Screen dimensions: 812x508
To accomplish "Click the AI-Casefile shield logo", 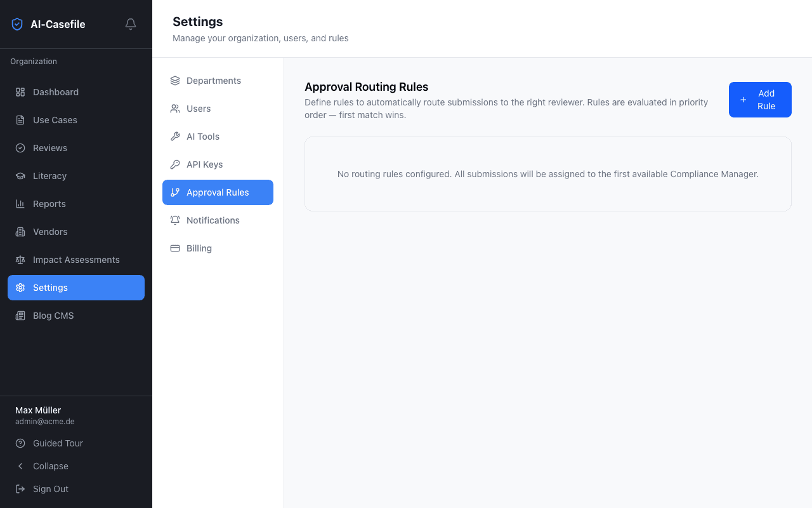I will tap(16, 23).
